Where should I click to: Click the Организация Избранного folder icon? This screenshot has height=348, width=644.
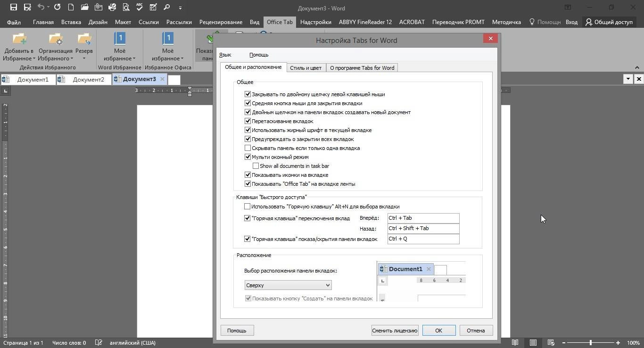[x=56, y=39]
